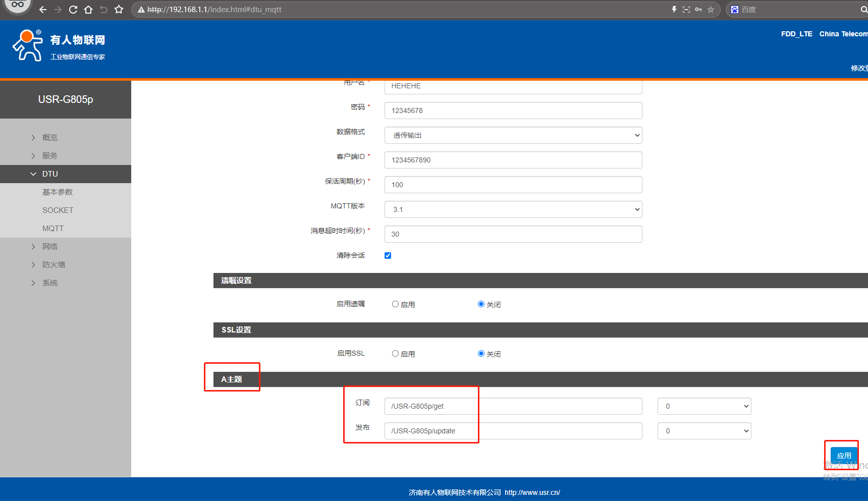Select enable radio for SSL
This screenshot has width=868, height=501.
(396, 354)
